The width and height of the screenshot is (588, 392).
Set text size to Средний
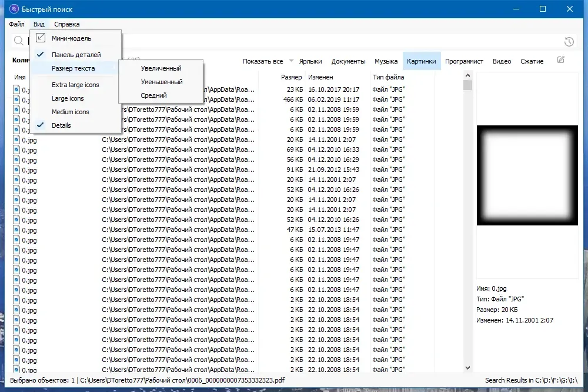(161, 95)
